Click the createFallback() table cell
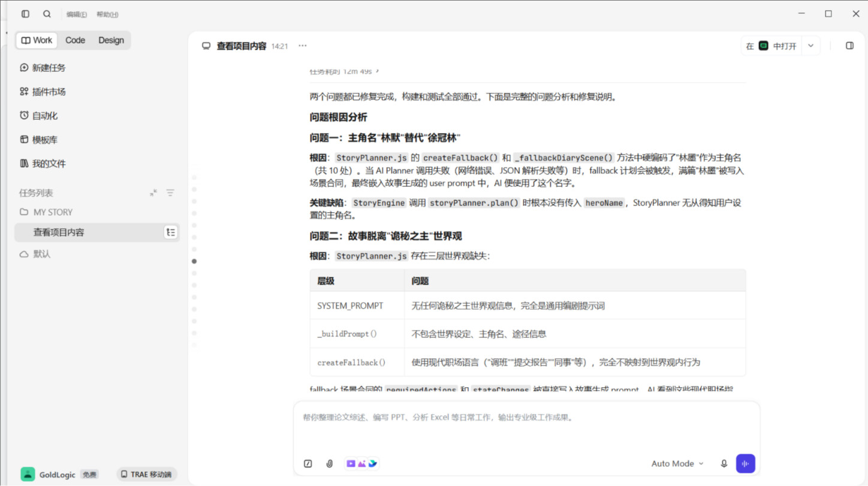 coord(357,363)
